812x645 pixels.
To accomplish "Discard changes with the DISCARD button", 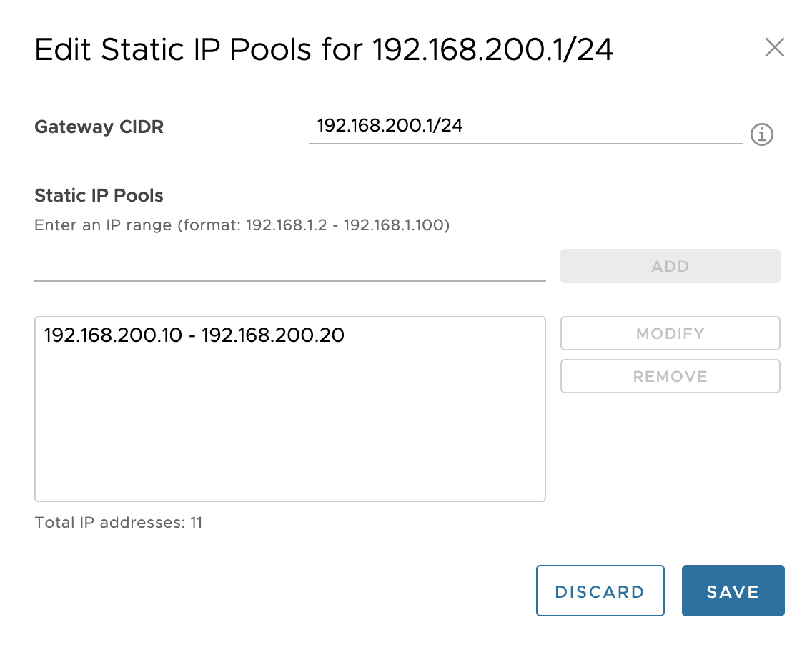I will tap(600, 591).
